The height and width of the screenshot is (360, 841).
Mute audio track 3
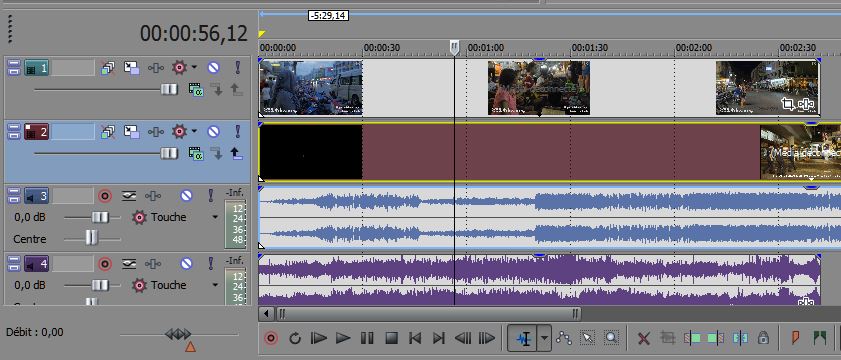(186, 196)
